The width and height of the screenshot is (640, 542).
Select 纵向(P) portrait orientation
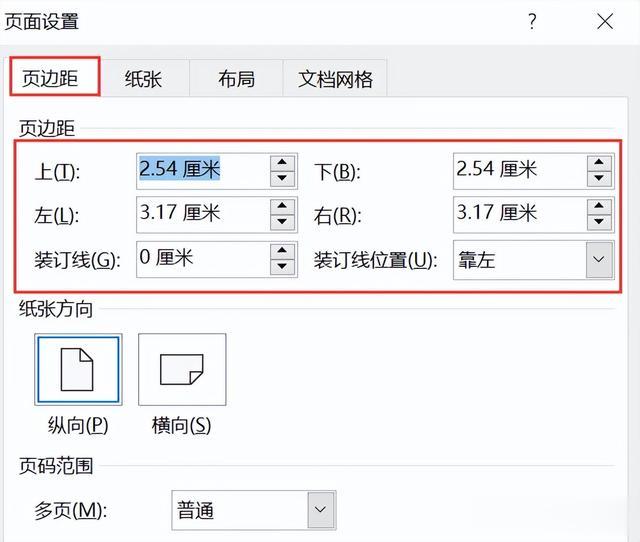(78, 369)
